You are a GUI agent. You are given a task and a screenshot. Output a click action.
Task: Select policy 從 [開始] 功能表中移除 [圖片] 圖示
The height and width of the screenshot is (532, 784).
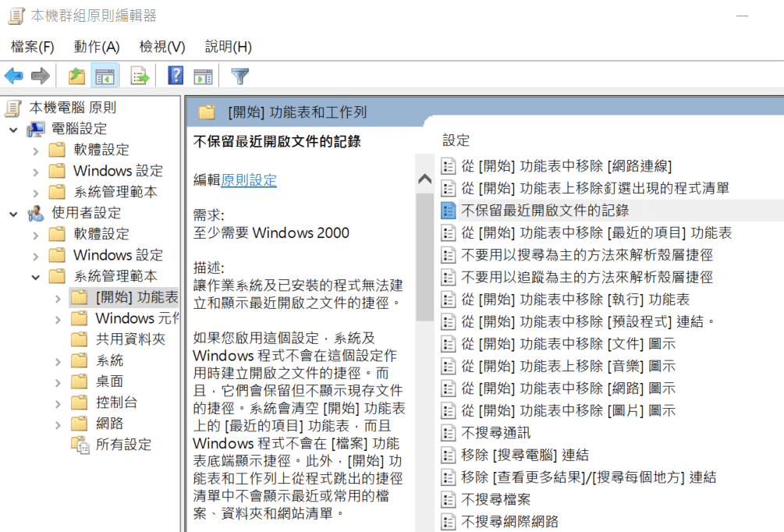[x=568, y=410]
